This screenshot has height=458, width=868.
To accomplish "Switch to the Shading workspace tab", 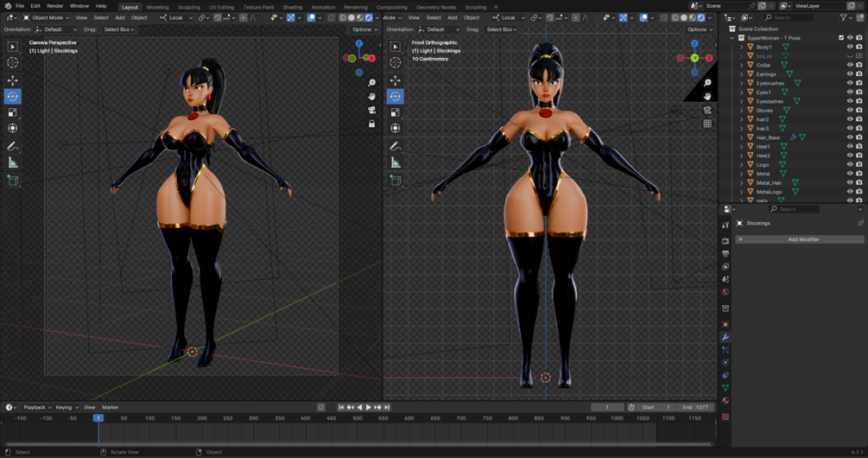I will pyautogui.click(x=292, y=7).
